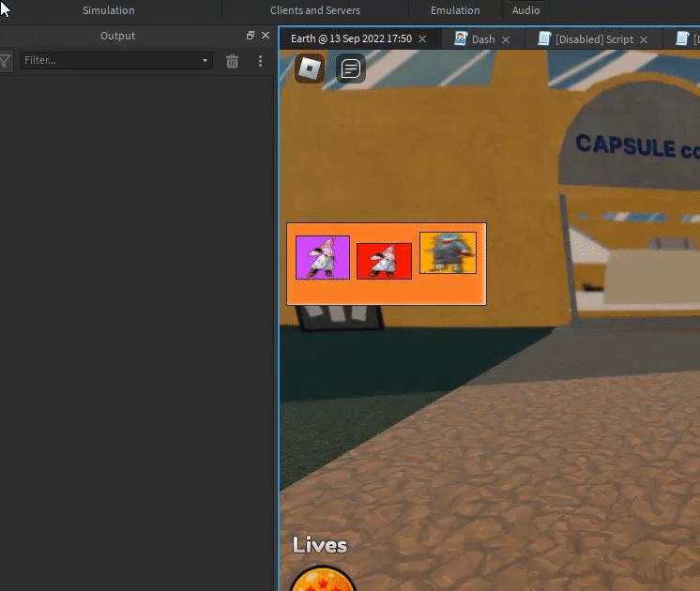This screenshot has width=700, height=591.
Task: Clear output with trash icon
Action: click(232, 61)
